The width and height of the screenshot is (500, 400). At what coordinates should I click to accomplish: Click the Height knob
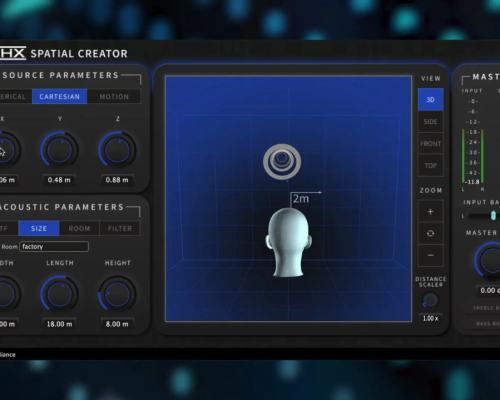[x=117, y=294]
